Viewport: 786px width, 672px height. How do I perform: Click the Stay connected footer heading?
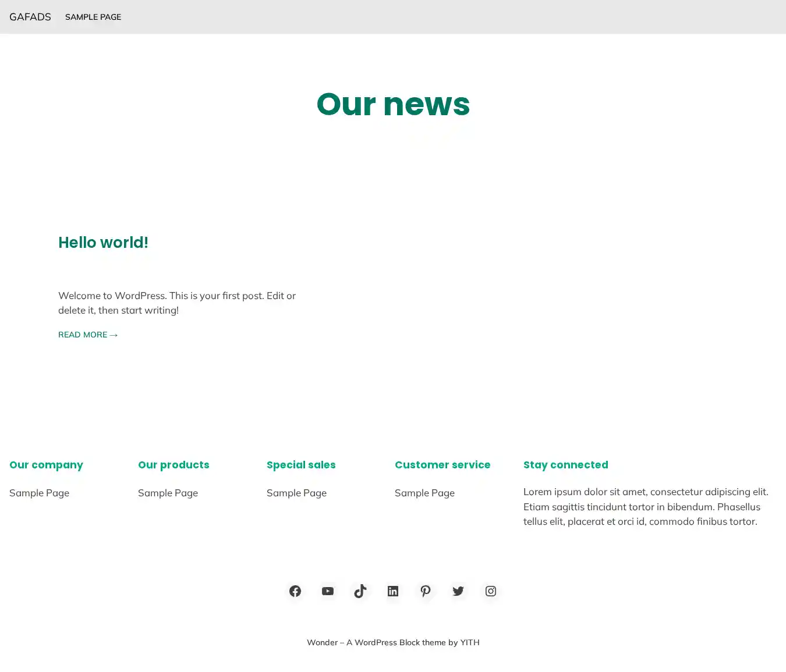pyautogui.click(x=565, y=465)
